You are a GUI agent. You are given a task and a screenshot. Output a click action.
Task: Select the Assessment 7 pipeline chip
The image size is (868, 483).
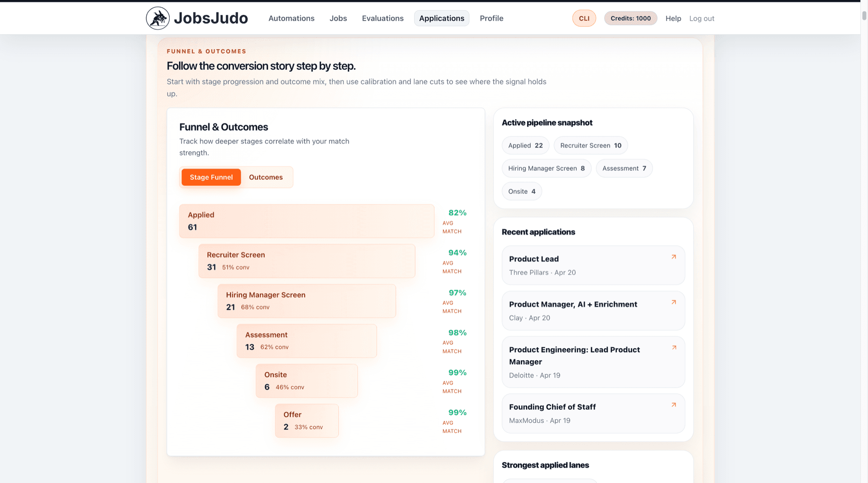point(624,168)
